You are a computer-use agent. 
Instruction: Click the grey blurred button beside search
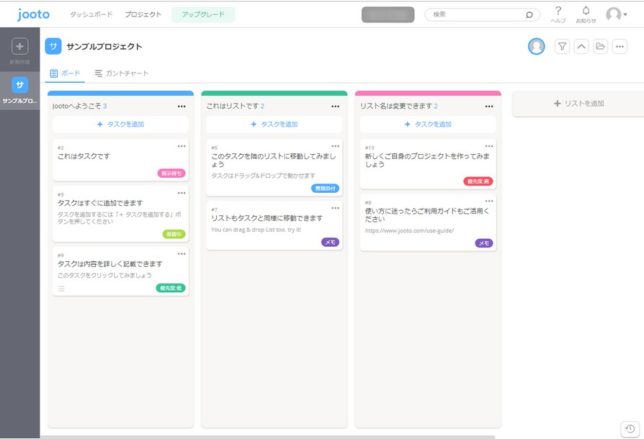click(x=388, y=15)
